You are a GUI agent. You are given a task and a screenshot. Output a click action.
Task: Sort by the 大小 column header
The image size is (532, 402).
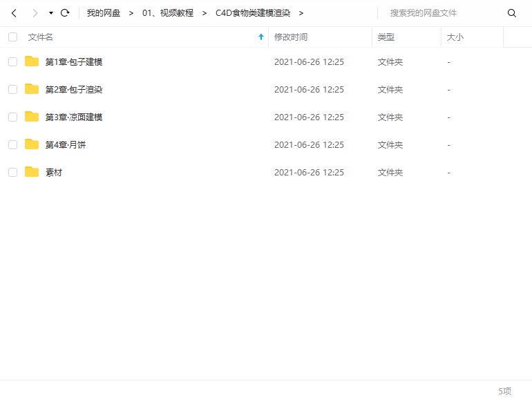[455, 37]
